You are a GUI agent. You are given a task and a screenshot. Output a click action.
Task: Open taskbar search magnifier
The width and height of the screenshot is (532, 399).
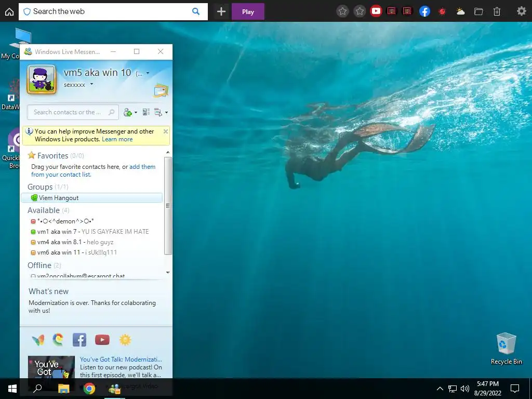37,389
